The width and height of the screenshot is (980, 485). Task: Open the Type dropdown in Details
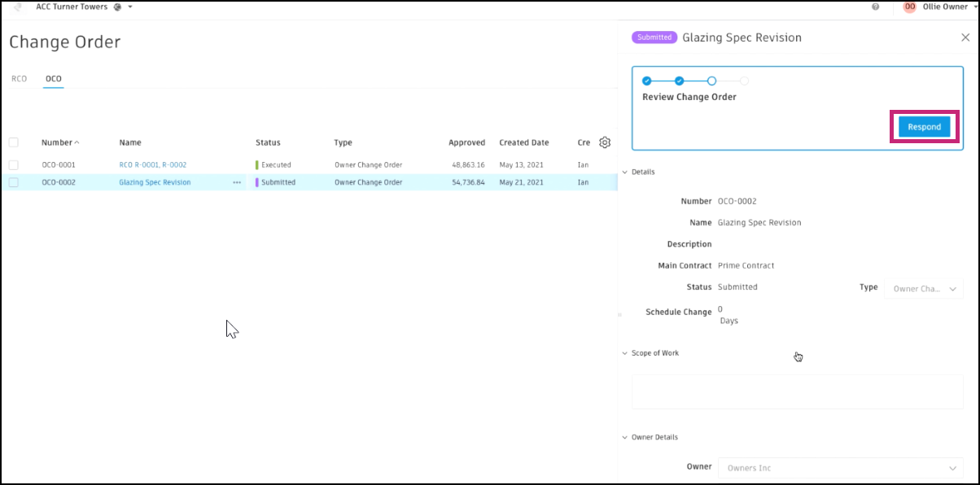[923, 288]
